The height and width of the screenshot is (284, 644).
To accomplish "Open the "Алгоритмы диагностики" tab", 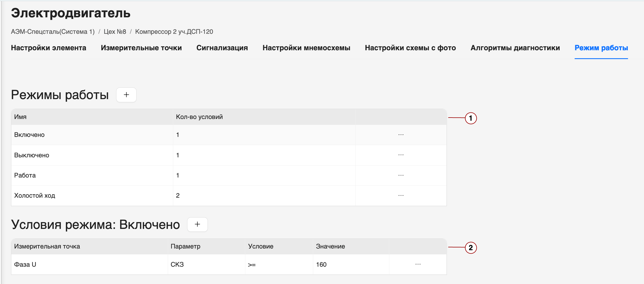I will click(x=515, y=48).
